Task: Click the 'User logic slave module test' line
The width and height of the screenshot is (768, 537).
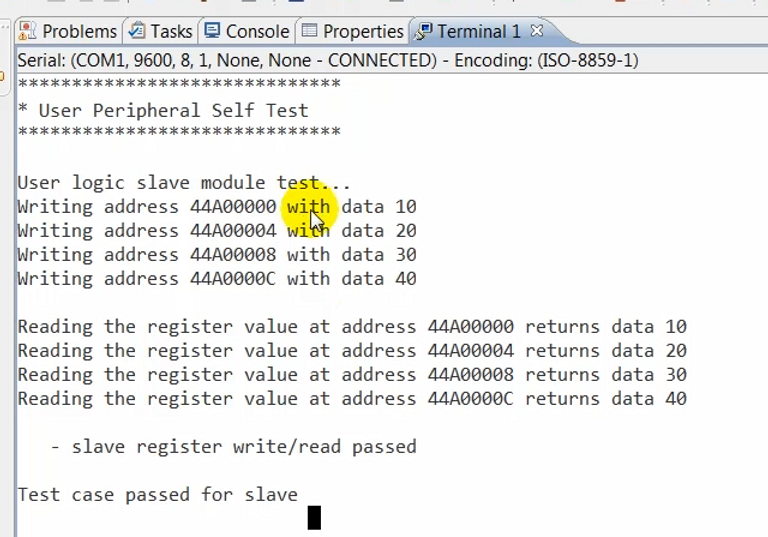Action: click(184, 183)
